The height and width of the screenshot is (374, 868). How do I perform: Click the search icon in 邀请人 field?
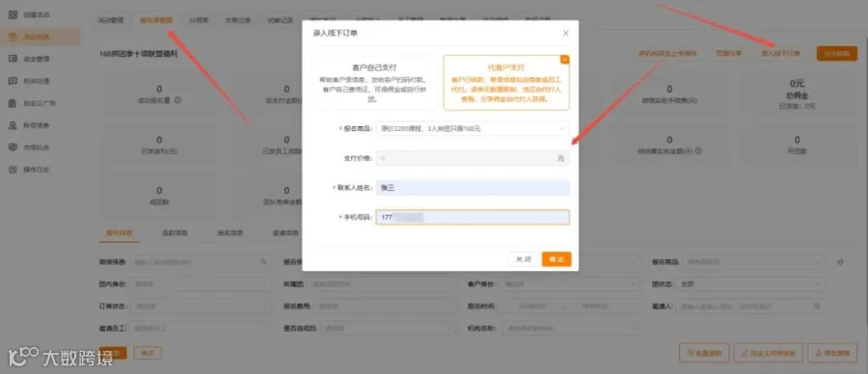[x=817, y=306]
